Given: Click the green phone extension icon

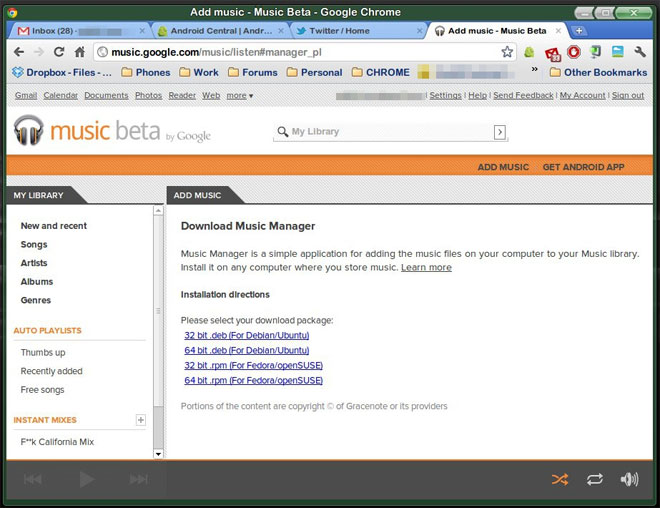Looking at the screenshot, I should [x=595, y=52].
